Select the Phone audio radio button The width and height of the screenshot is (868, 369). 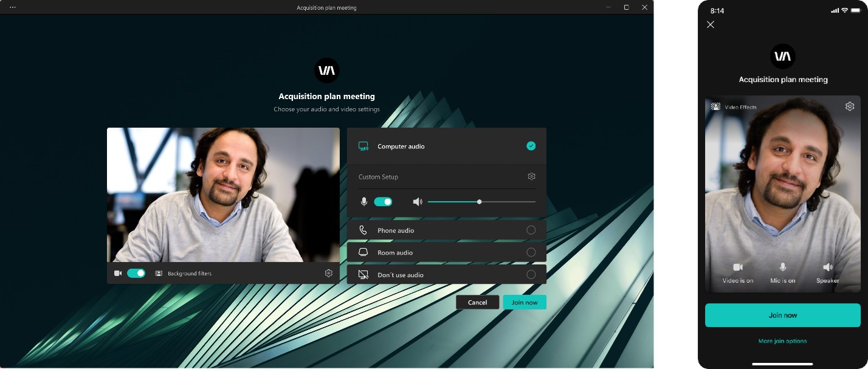click(x=531, y=230)
